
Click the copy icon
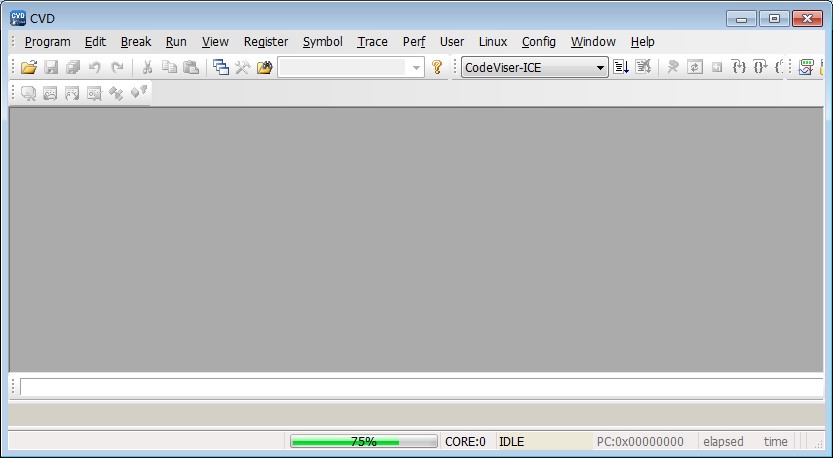pyautogui.click(x=169, y=67)
